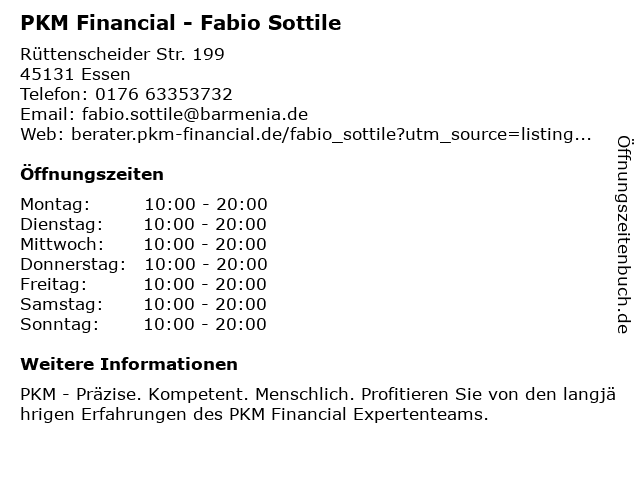This screenshot has height=480, width=640.
Task: Select the Freitag hours 10:00 - 20:00
Action: coord(205,284)
